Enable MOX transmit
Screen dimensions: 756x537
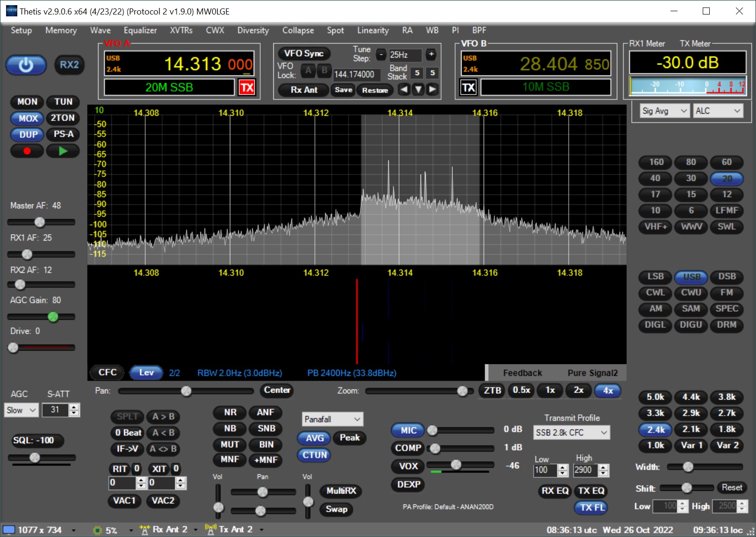[27, 118]
